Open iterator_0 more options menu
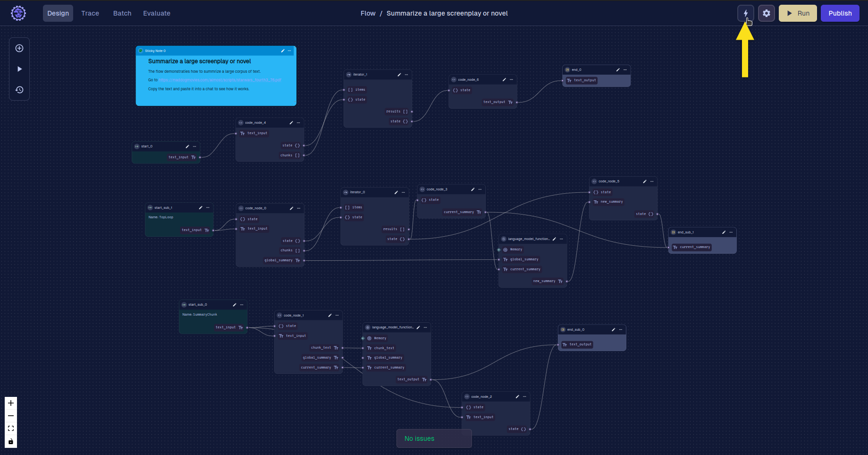The width and height of the screenshot is (868, 455). [403, 192]
